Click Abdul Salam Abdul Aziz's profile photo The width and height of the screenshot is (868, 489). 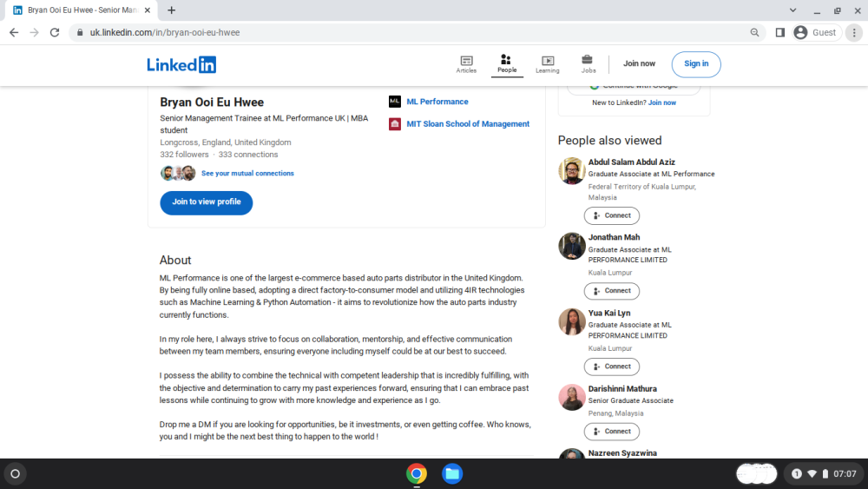pyautogui.click(x=572, y=170)
